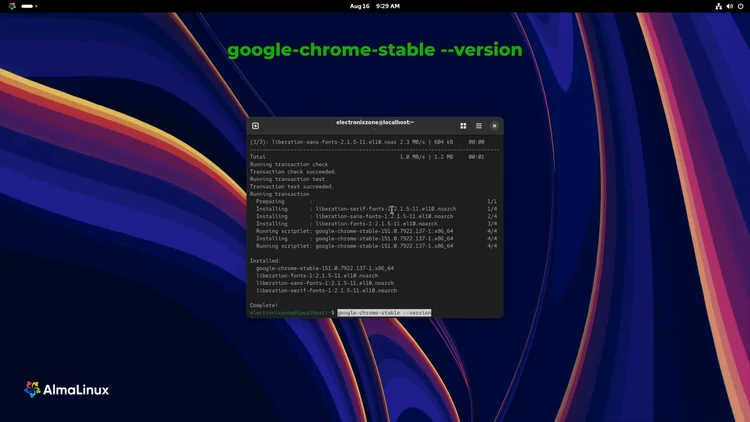Click the volume icon in top bar
The height and width of the screenshot is (422, 750).
pos(729,6)
